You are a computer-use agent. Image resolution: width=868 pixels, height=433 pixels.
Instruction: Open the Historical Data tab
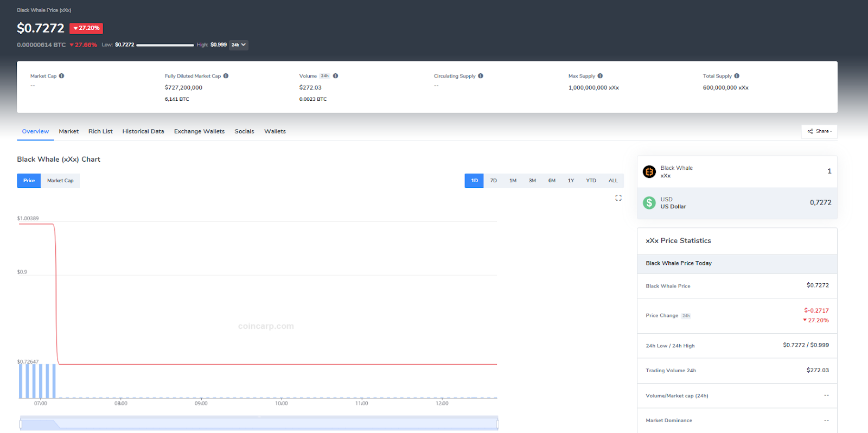[143, 131]
